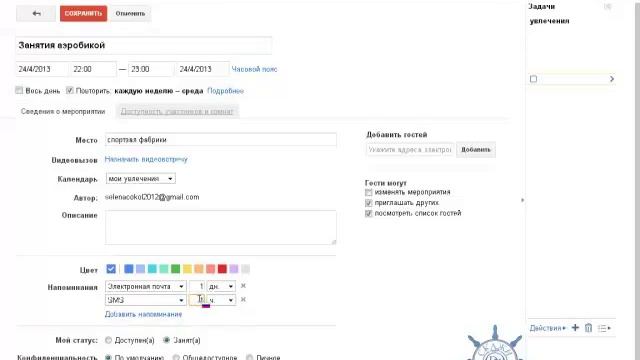The image size is (640, 360).
Task: Open task list switcher icon
Action: click(x=604, y=328)
